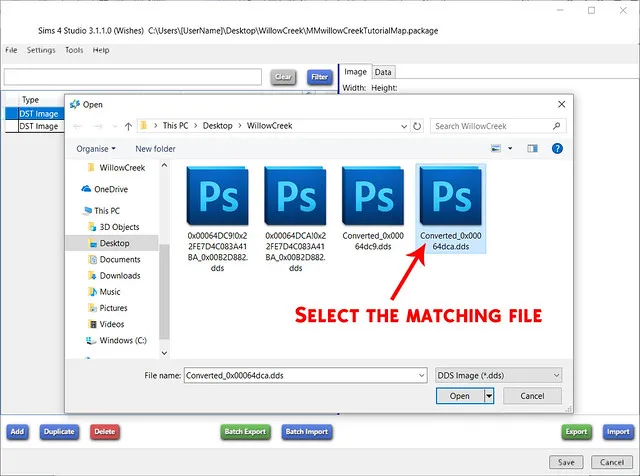Cancel the Open file dialog

532,396
